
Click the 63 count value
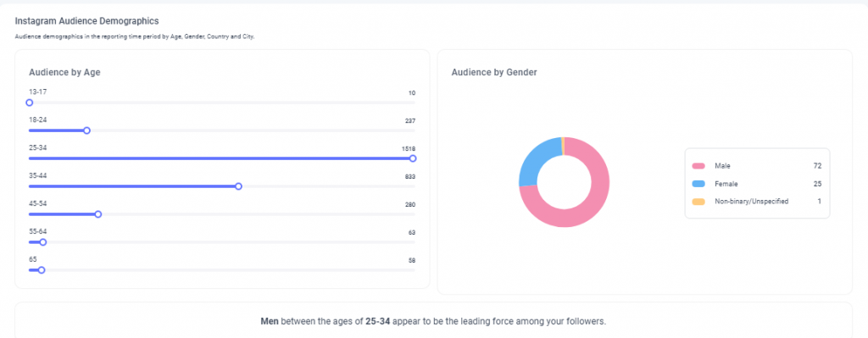click(x=412, y=232)
